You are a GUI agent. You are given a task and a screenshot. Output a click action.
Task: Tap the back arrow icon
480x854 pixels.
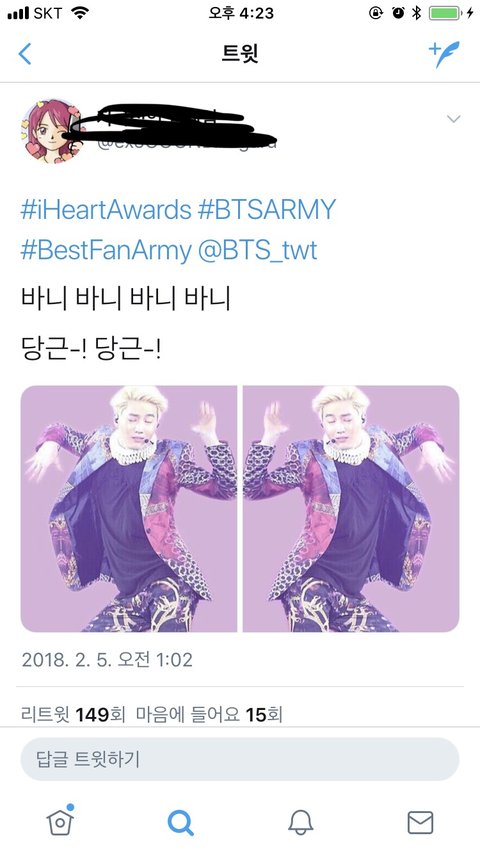click(25, 54)
